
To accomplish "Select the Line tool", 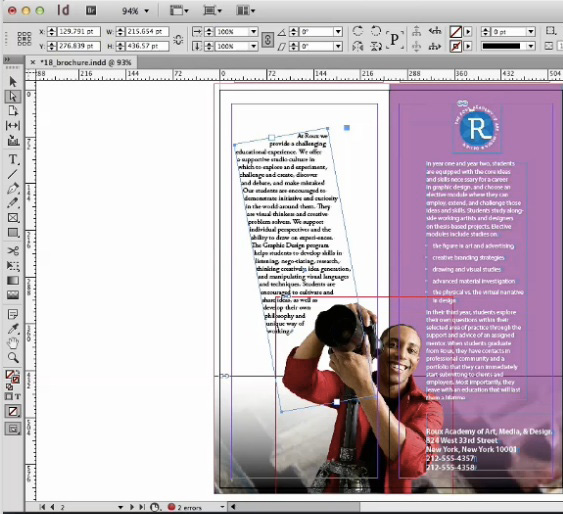I will pos(13,174).
